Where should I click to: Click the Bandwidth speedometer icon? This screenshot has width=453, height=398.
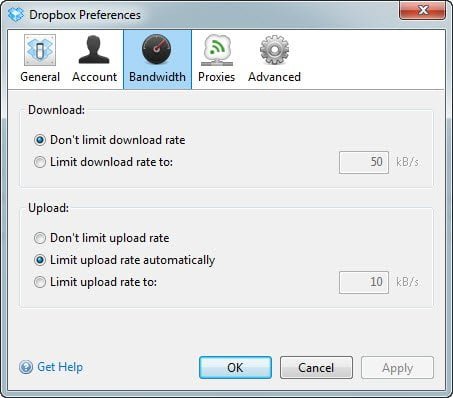157,50
